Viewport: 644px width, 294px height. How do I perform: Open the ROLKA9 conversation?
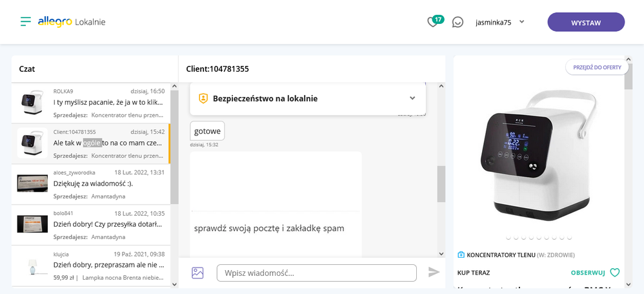pos(90,103)
